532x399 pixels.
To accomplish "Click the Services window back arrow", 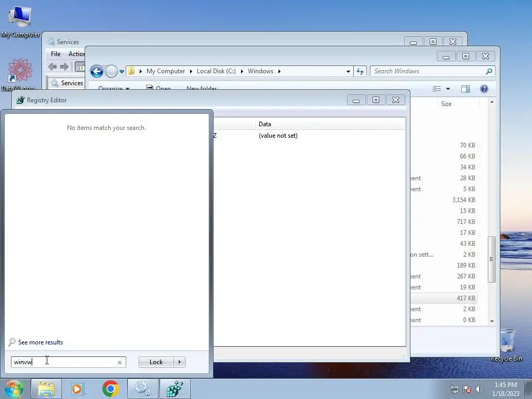I will point(52,67).
